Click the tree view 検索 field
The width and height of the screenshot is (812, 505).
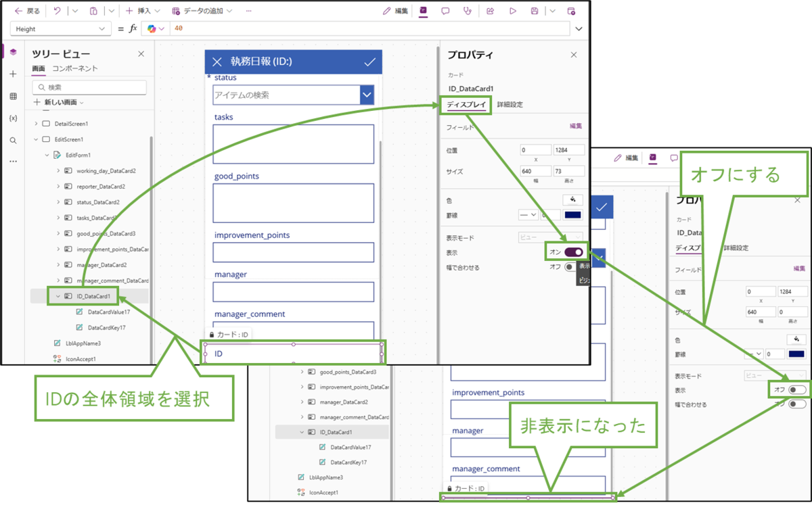point(89,87)
